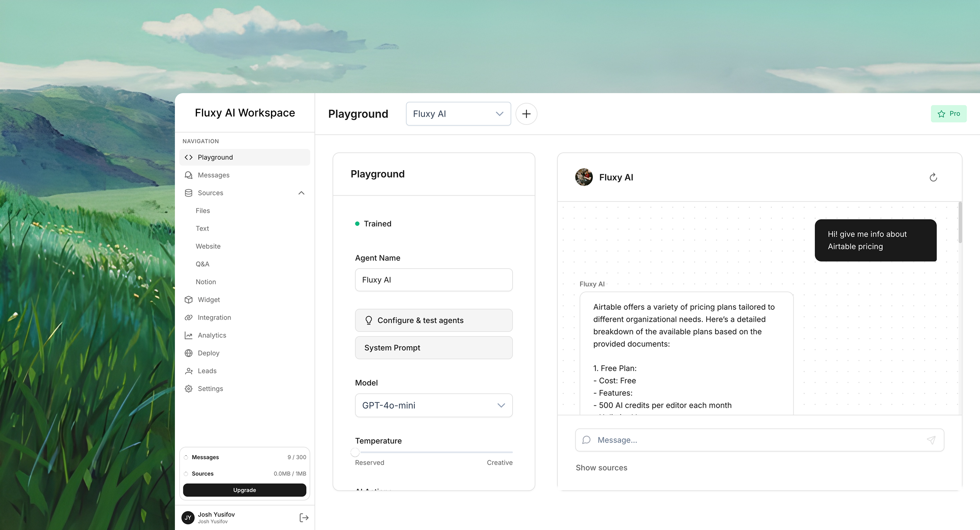Click the Analytics chart icon
980x530 pixels.
click(188, 335)
